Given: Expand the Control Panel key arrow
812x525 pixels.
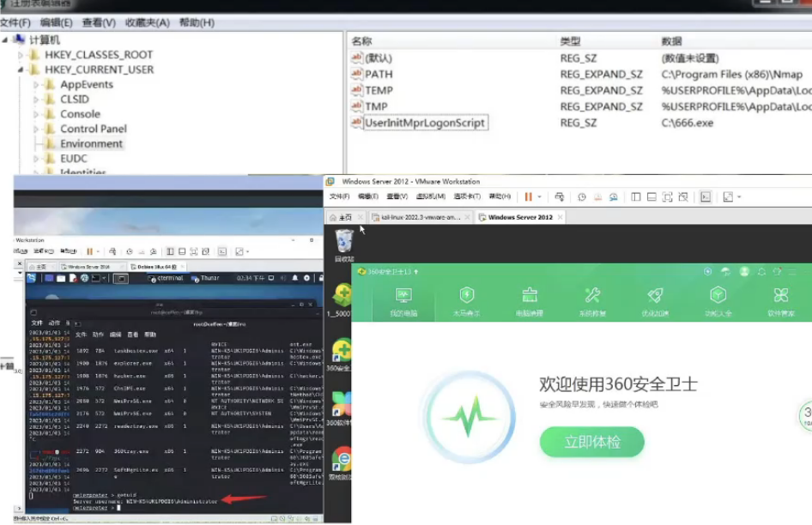Looking at the screenshot, I should 36,129.
